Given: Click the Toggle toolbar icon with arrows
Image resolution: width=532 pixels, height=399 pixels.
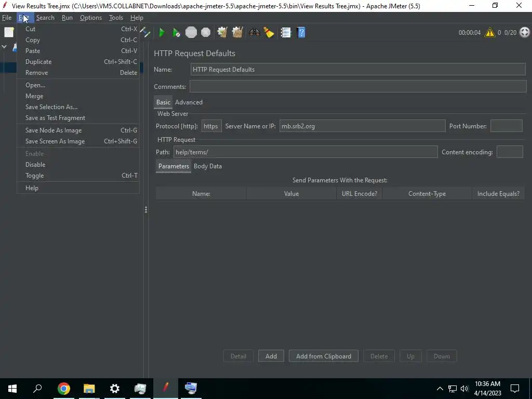Looking at the screenshot, I should [147, 32].
